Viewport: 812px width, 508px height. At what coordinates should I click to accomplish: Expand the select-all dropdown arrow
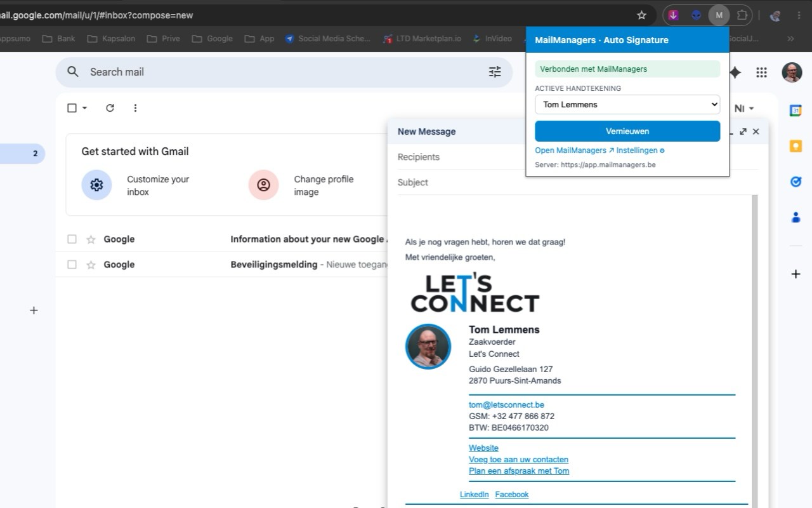point(85,108)
